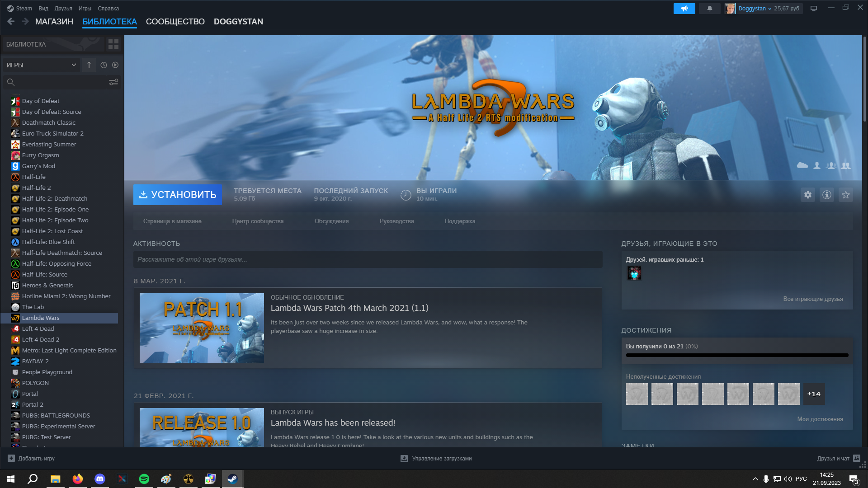Switch to Big Picture mode icon
The height and width of the screenshot is (488, 868).
[814, 9]
